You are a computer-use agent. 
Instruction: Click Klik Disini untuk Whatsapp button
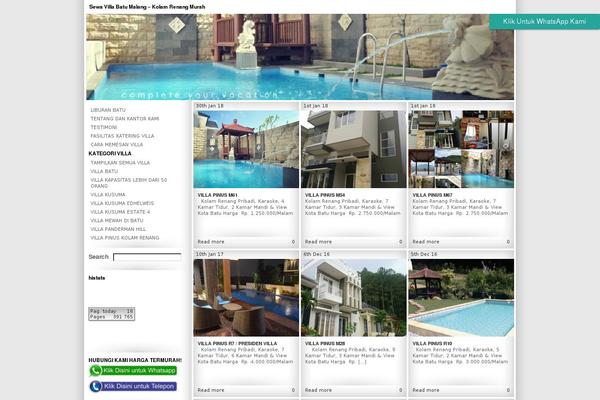133,371
